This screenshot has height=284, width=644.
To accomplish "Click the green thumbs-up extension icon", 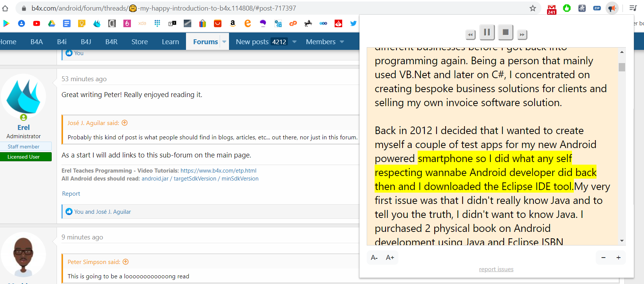I will click(567, 8).
